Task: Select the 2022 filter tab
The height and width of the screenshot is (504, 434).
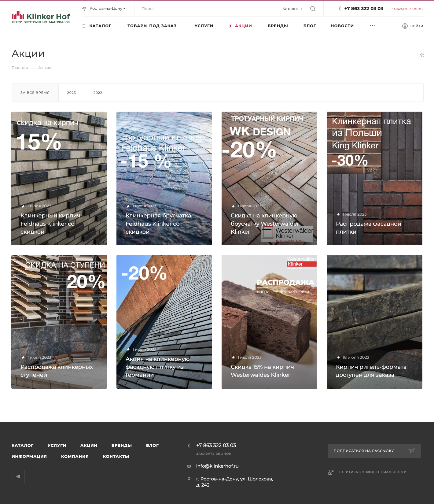Action: point(98,93)
